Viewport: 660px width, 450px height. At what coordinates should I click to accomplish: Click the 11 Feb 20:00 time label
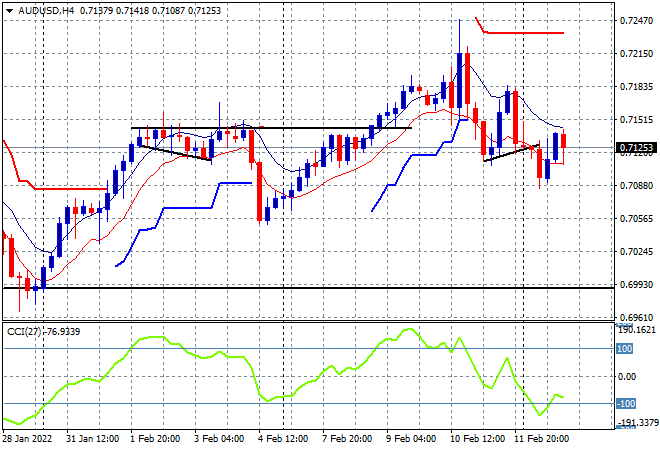coord(541,439)
